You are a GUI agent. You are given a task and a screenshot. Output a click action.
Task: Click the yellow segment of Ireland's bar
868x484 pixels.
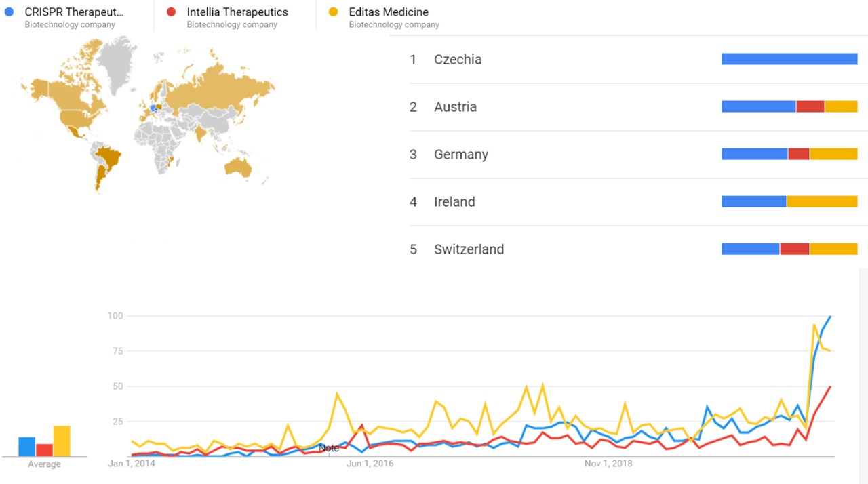[822, 201]
